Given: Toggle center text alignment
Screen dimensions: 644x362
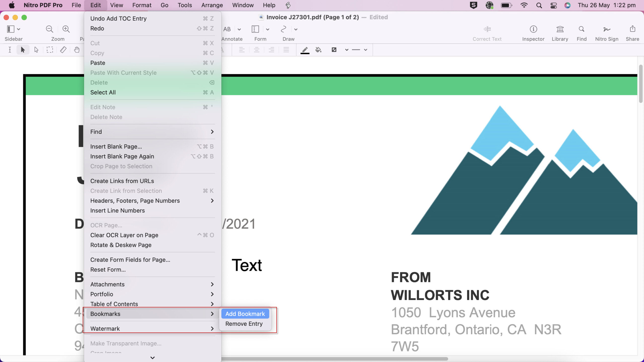Looking at the screenshot, I should (257, 50).
